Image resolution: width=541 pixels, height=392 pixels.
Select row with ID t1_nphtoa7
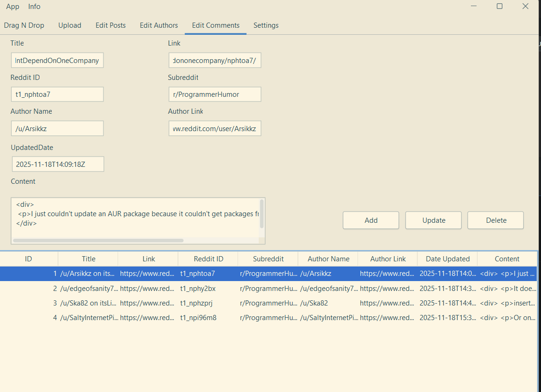pos(269,274)
